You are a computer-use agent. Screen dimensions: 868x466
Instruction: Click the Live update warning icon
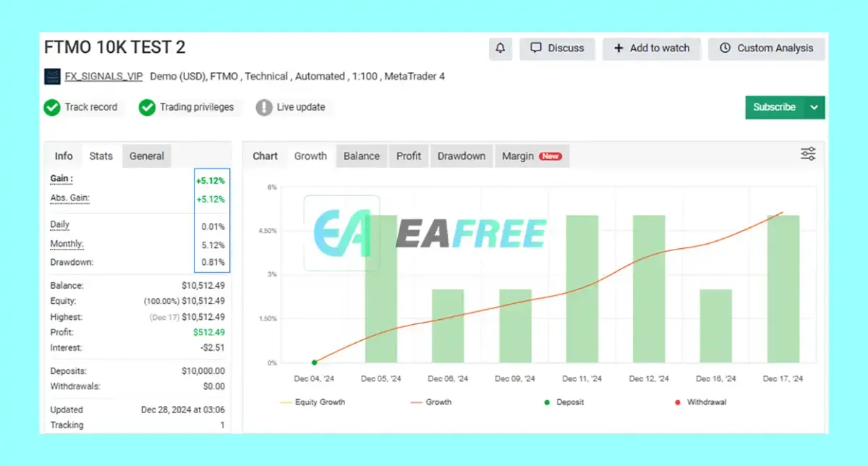pos(264,108)
